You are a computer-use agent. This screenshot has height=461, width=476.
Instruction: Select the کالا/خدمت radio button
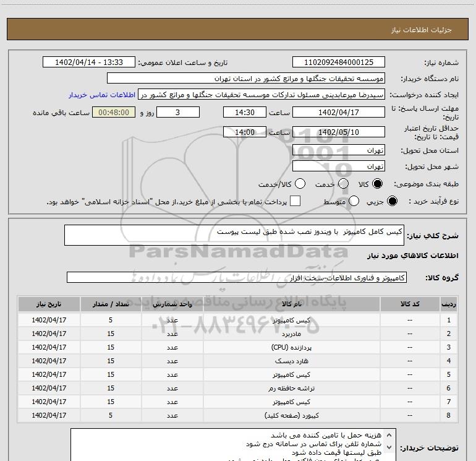(x=300, y=184)
